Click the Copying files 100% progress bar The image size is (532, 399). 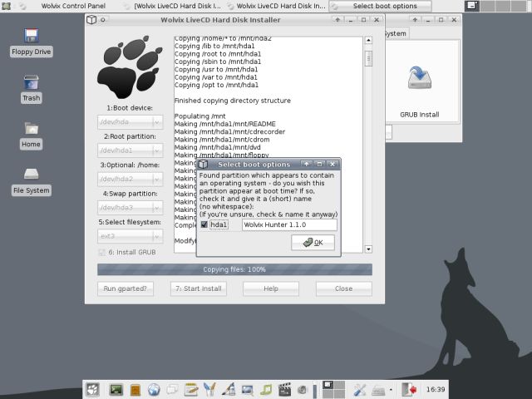(234, 269)
